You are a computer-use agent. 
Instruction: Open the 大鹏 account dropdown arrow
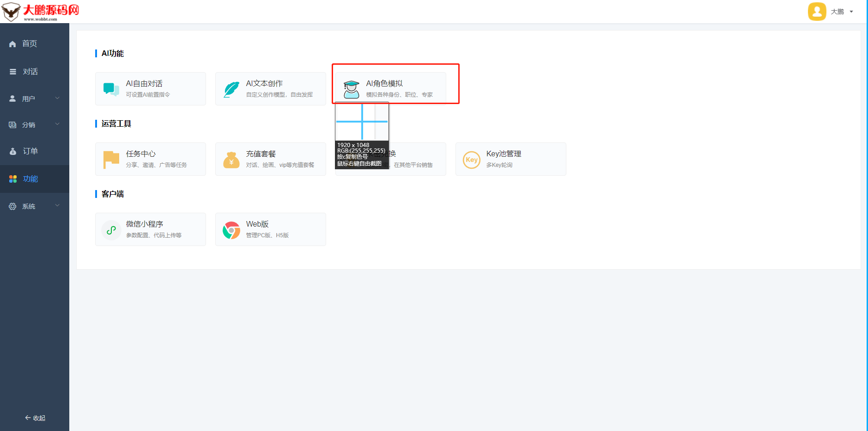[x=851, y=12]
